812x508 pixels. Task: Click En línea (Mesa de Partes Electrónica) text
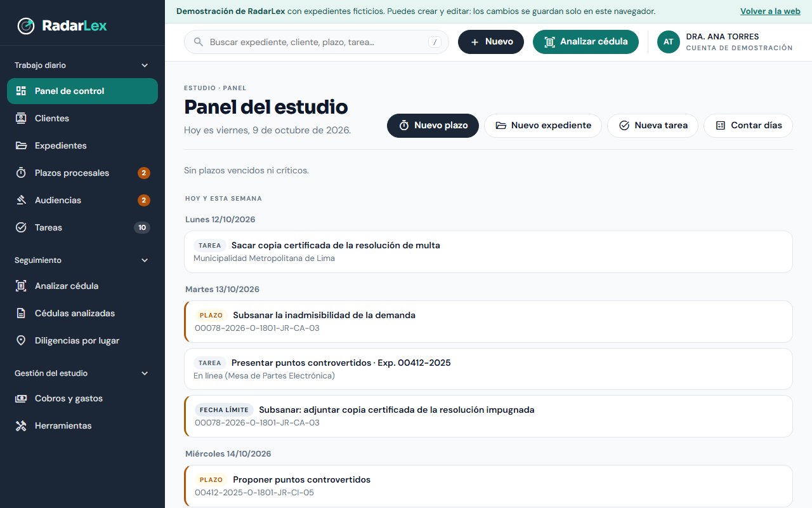point(264,376)
